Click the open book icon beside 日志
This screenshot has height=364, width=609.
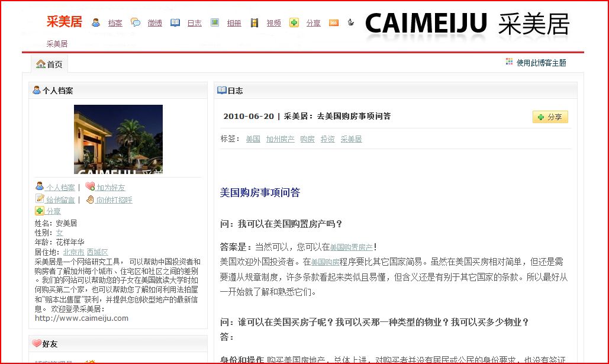pyautogui.click(x=175, y=23)
